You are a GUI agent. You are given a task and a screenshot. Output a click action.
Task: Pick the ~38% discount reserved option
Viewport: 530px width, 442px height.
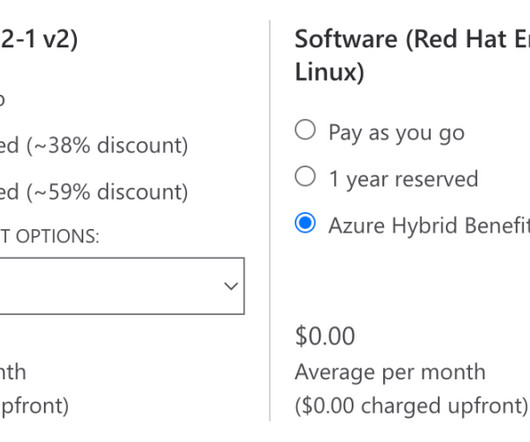[94, 145]
